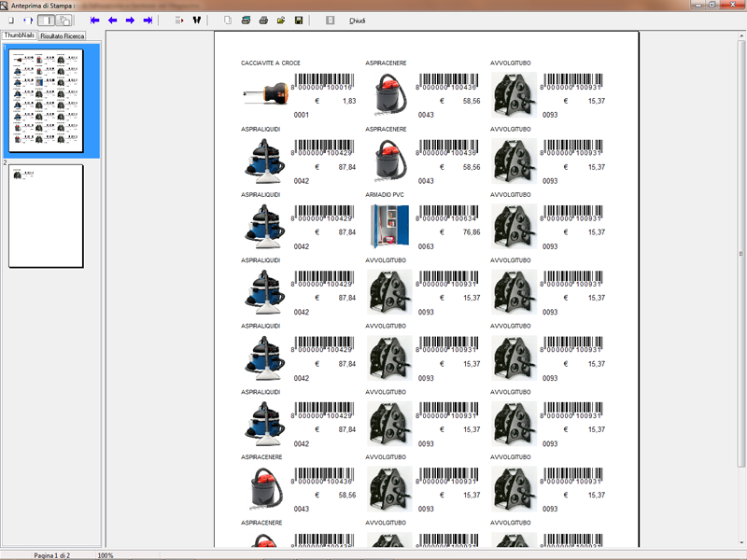Viewport: 747px width, 560px height.
Task: Select the page 1 thumbnail
Action: [x=46, y=101]
